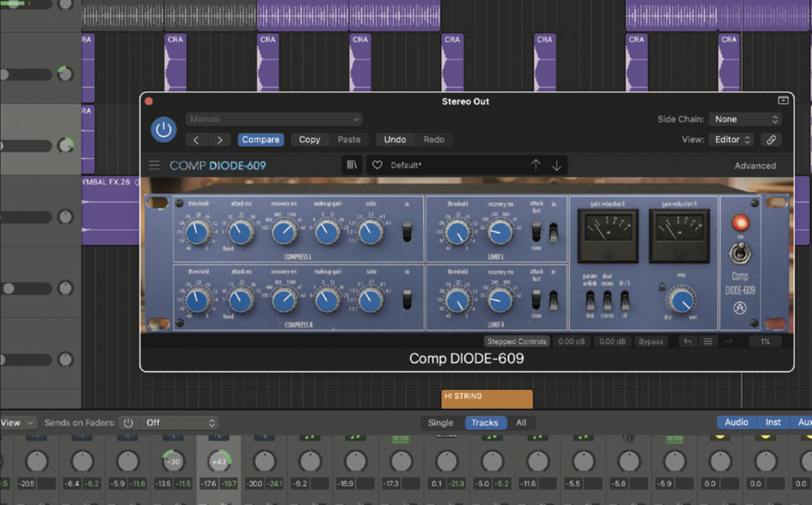Open the preset library browser icon
Screen dimensions: 812x505
pos(351,164)
